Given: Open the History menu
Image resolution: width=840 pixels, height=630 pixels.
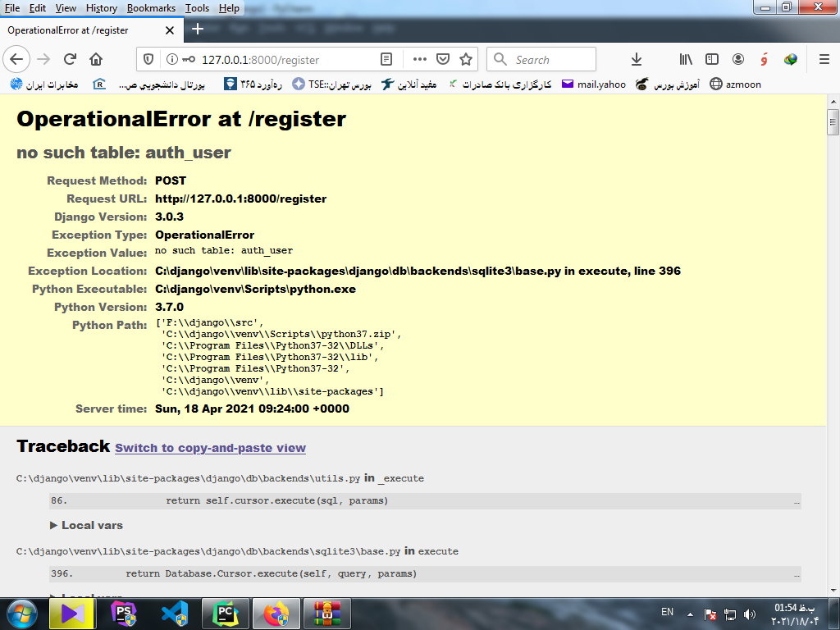Looking at the screenshot, I should [x=101, y=8].
